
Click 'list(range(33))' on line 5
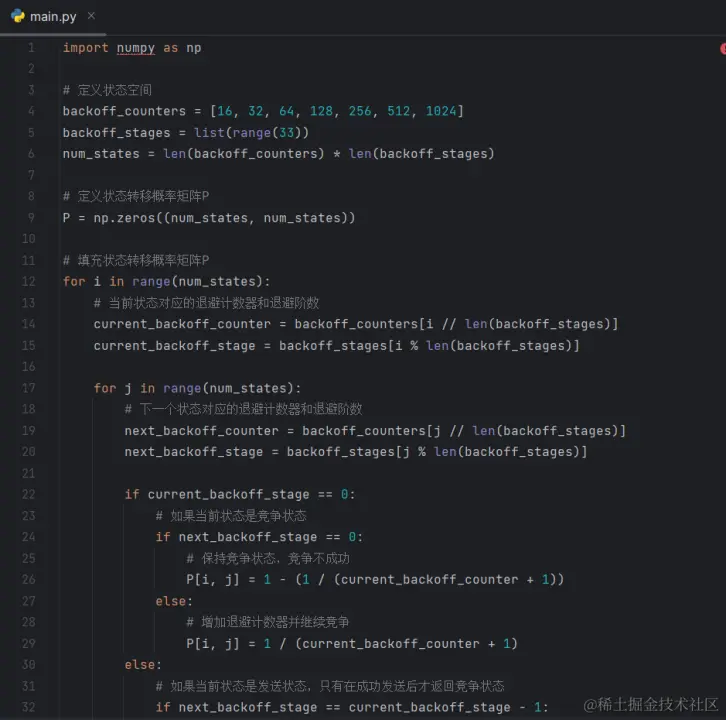[x=251, y=133]
